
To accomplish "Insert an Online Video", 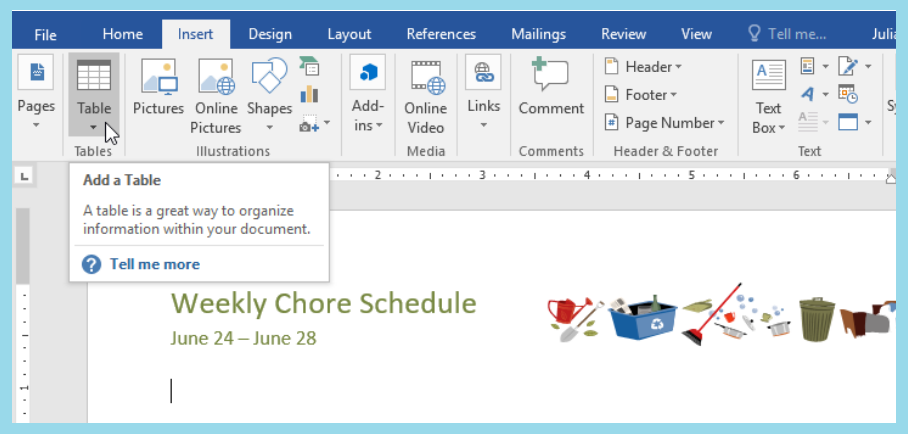I will (426, 96).
